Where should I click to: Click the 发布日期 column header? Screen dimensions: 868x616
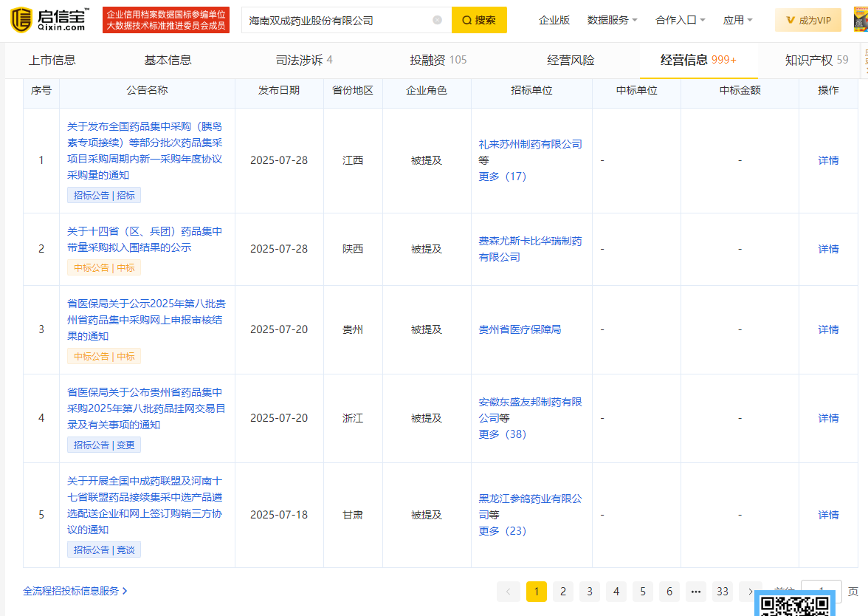[x=279, y=90]
